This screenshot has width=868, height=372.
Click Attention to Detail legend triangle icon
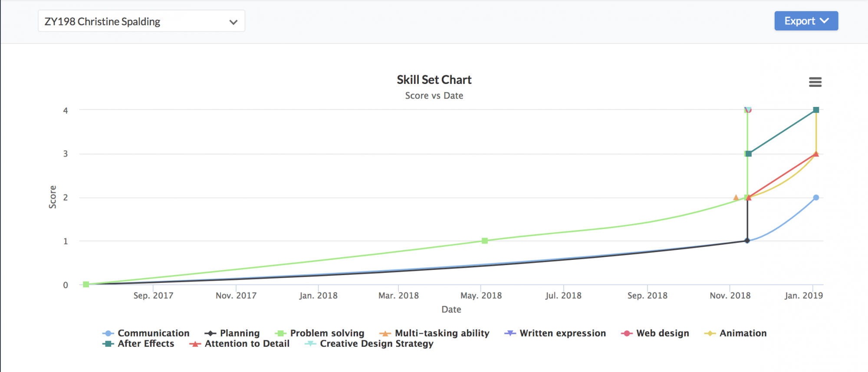click(x=195, y=344)
